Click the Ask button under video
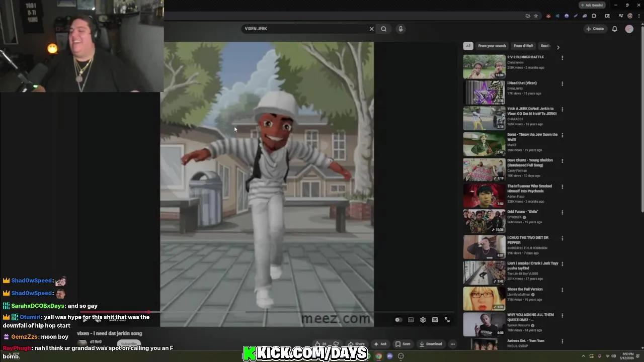The image size is (644, 362). click(380, 344)
